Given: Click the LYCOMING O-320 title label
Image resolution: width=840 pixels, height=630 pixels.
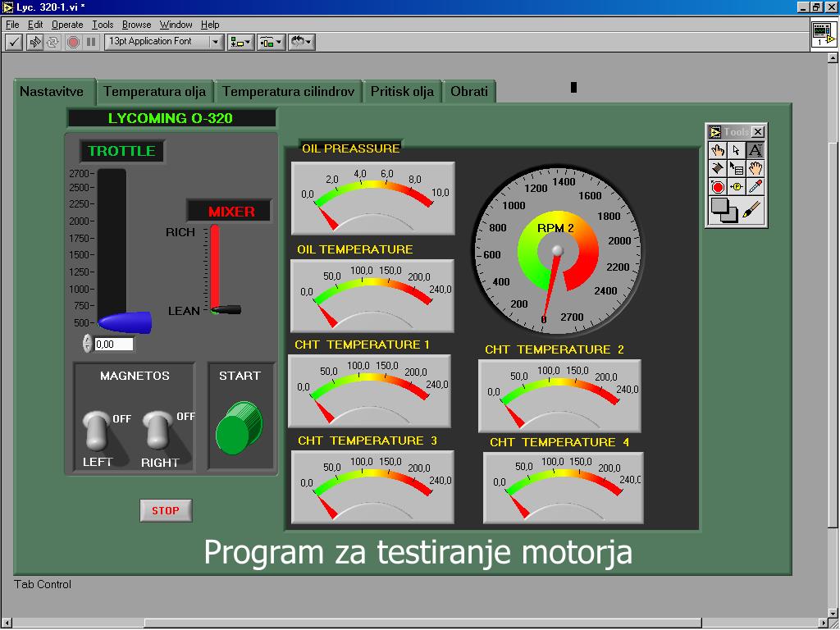Looking at the screenshot, I should [x=171, y=118].
